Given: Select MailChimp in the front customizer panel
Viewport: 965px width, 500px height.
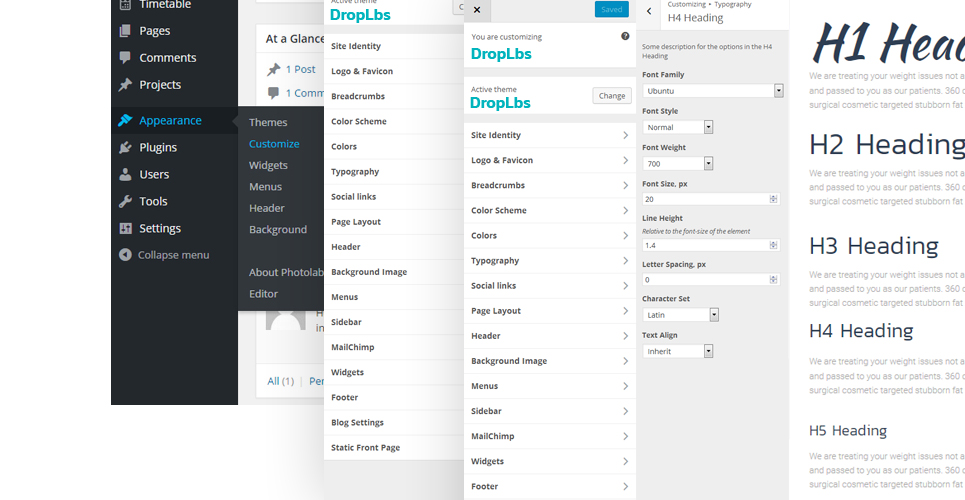Looking at the screenshot, I should click(x=550, y=436).
